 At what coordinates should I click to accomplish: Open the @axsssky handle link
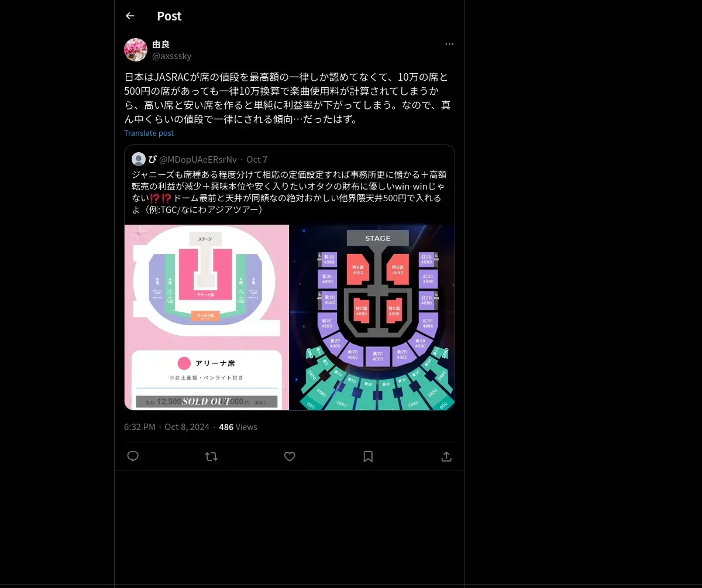172,56
